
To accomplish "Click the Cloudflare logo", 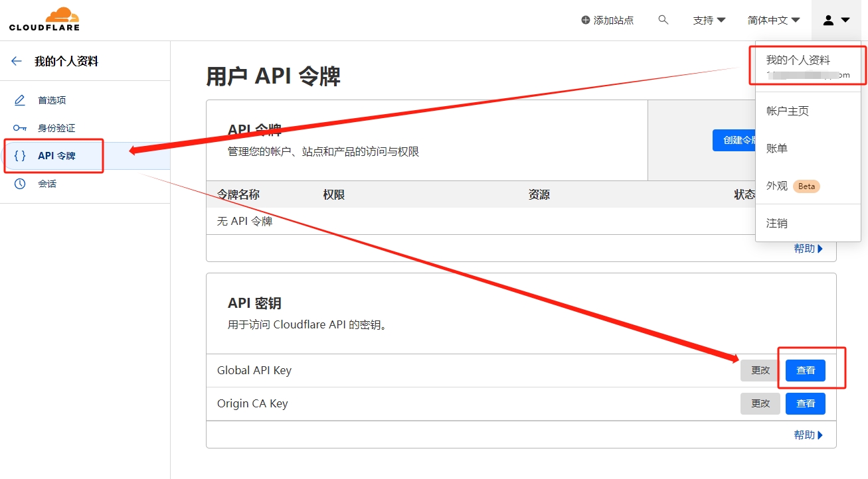I will [x=44, y=19].
